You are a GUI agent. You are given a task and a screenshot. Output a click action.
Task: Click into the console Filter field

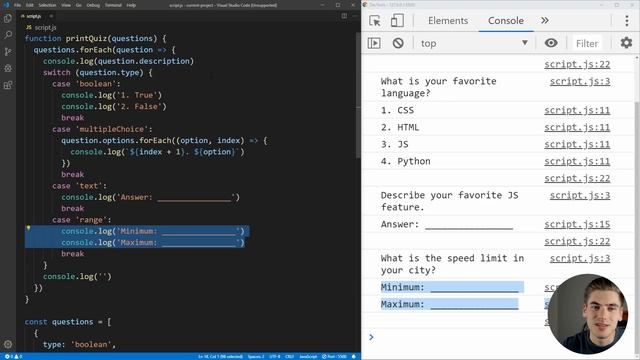[587, 43]
